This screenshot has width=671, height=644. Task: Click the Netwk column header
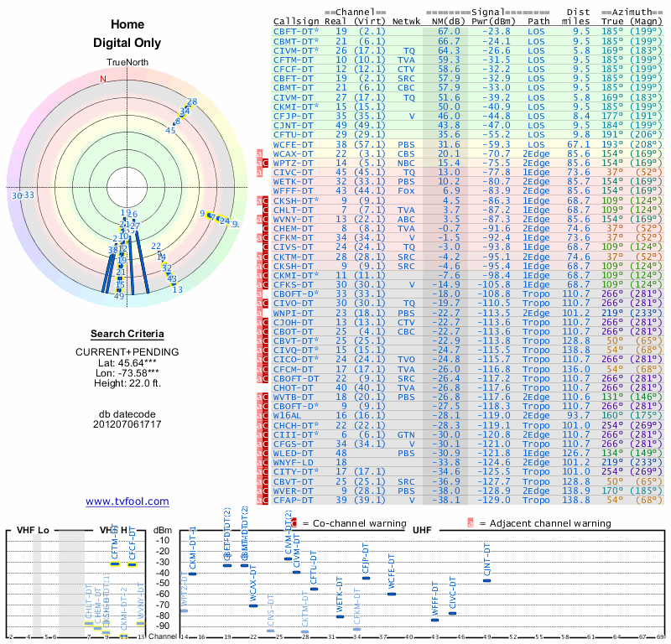(x=406, y=22)
